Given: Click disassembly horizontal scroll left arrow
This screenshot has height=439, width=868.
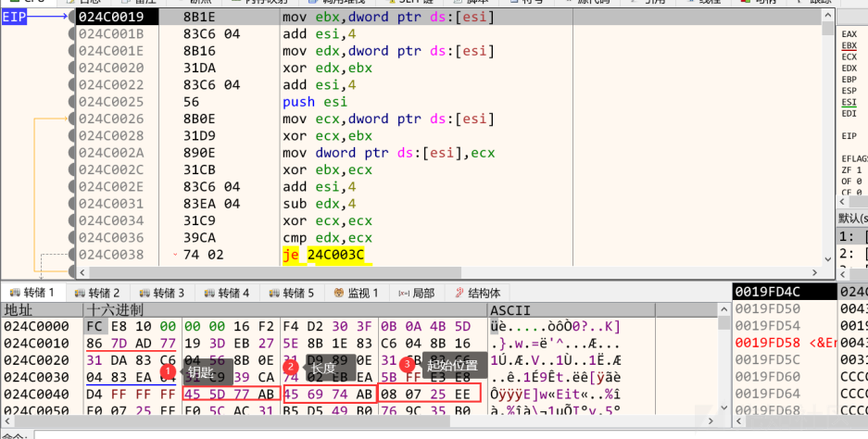Looking at the screenshot, I should pos(83,272).
